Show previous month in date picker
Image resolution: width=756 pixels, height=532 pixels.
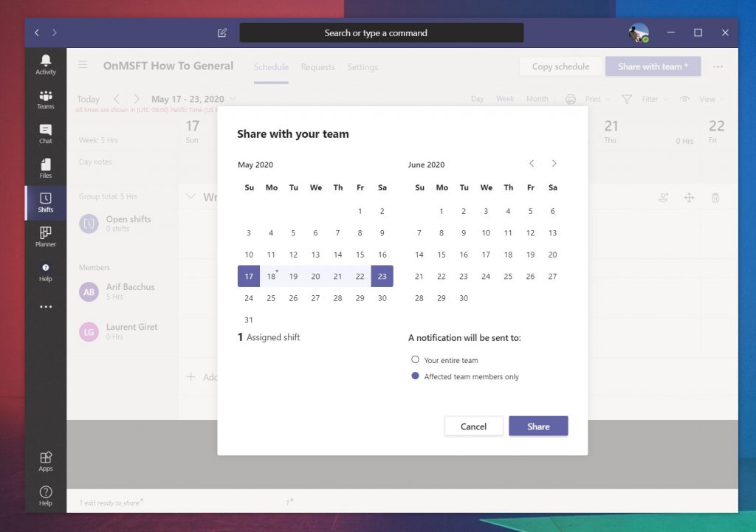(532, 163)
